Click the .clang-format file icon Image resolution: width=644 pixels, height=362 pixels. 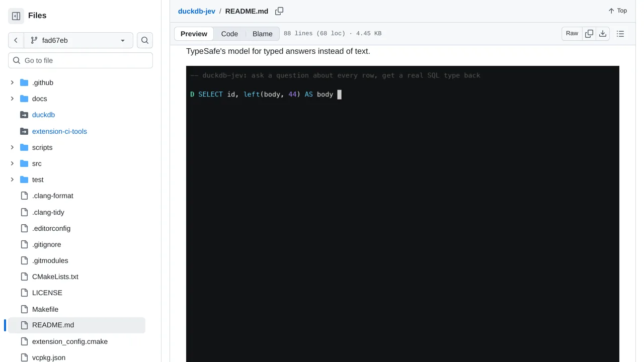pos(24,196)
